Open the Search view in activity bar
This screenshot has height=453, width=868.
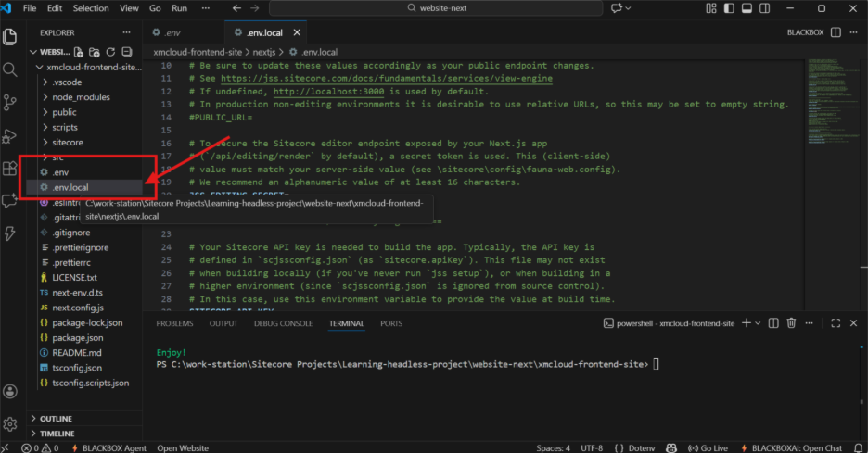coord(10,69)
